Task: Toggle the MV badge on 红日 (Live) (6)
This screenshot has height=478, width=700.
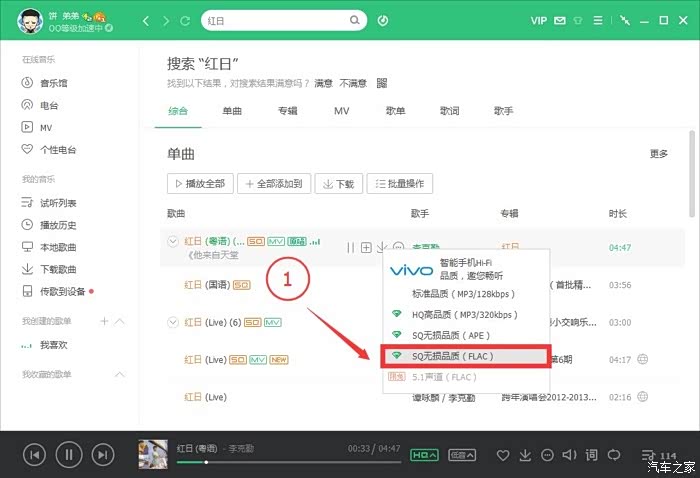Action: pyautogui.click(x=273, y=322)
